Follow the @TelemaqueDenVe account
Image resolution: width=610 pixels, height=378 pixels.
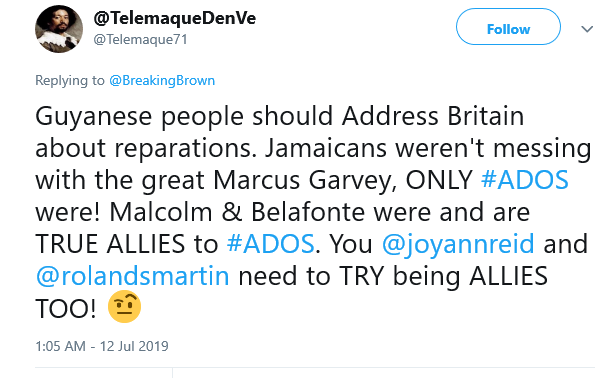(x=508, y=27)
